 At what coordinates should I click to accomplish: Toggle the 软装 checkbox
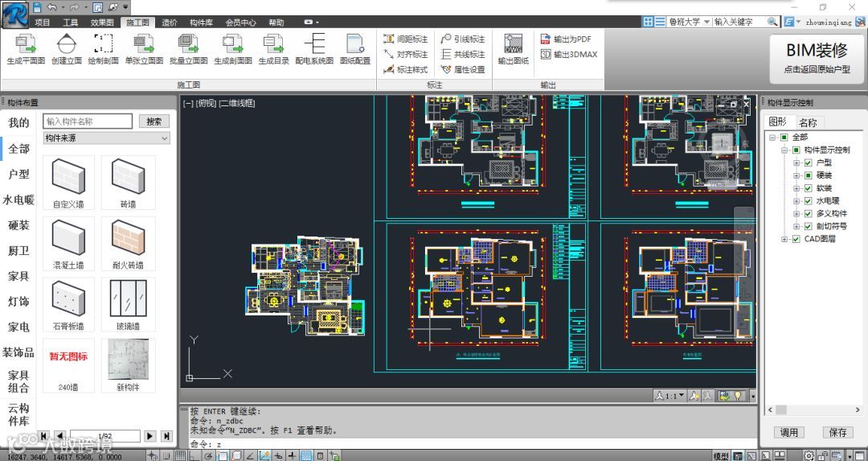(x=809, y=188)
